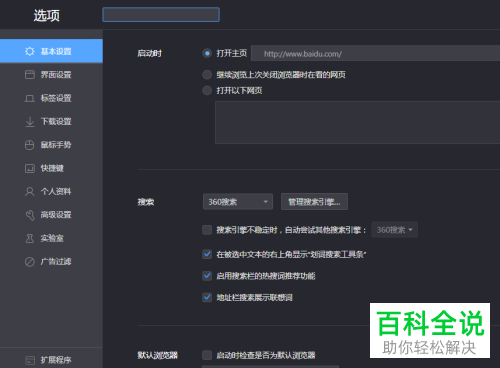Select the 打开主页 radio button

coord(207,53)
